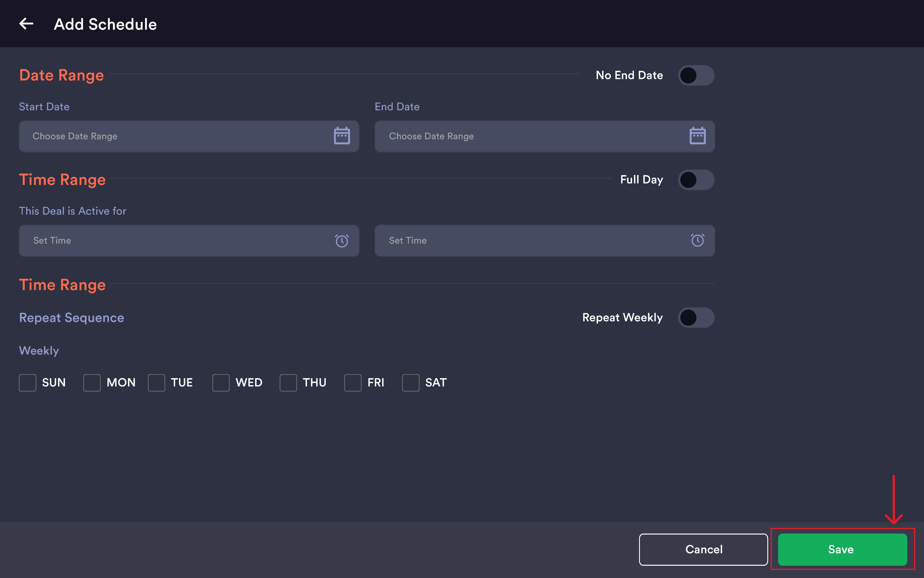Go back using the arrow icon
The width and height of the screenshot is (924, 578).
[26, 24]
